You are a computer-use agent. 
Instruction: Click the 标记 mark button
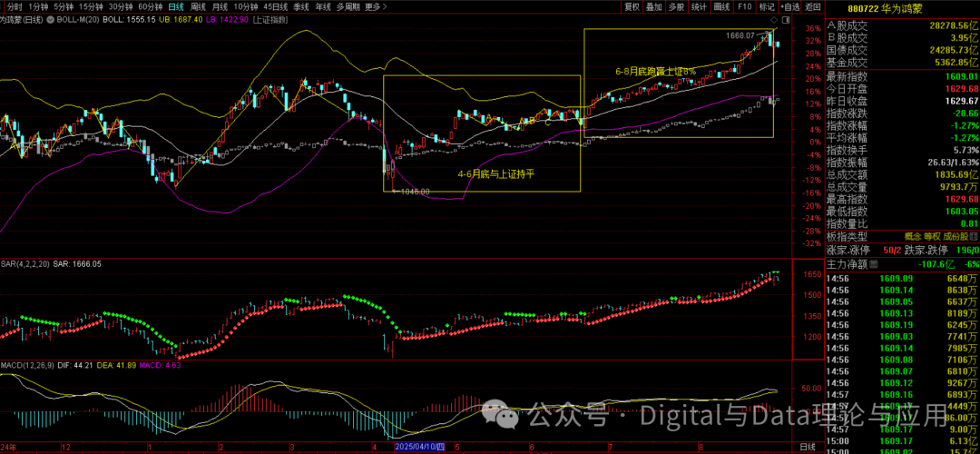coord(766,7)
